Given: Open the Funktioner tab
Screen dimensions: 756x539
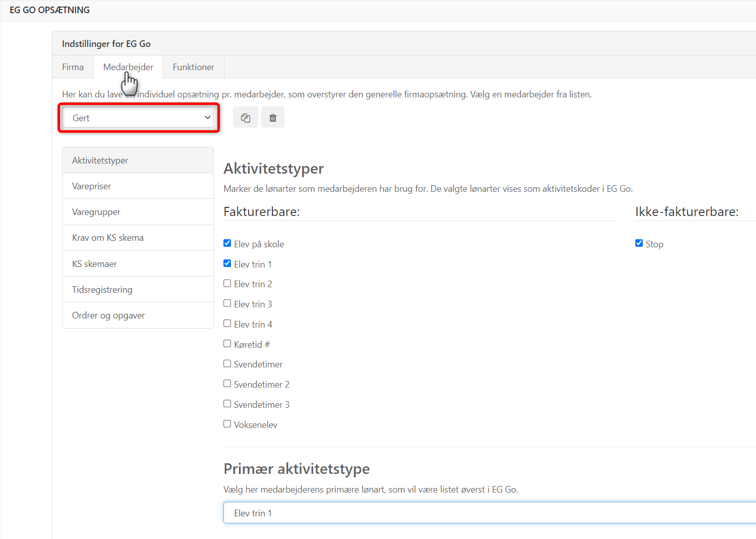Looking at the screenshot, I should [x=193, y=67].
